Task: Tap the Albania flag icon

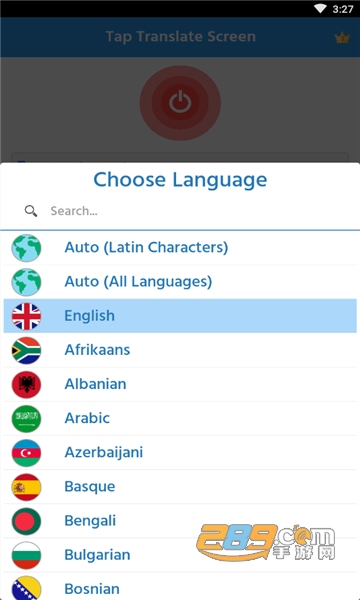Action: (26, 385)
